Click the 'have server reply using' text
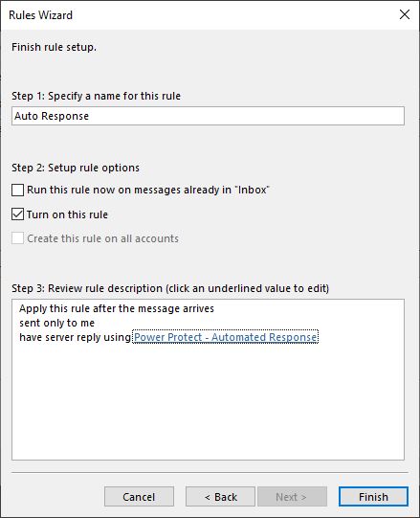Image resolution: width=420 pixels, height=518 pixels. click(x=76, y=337)
